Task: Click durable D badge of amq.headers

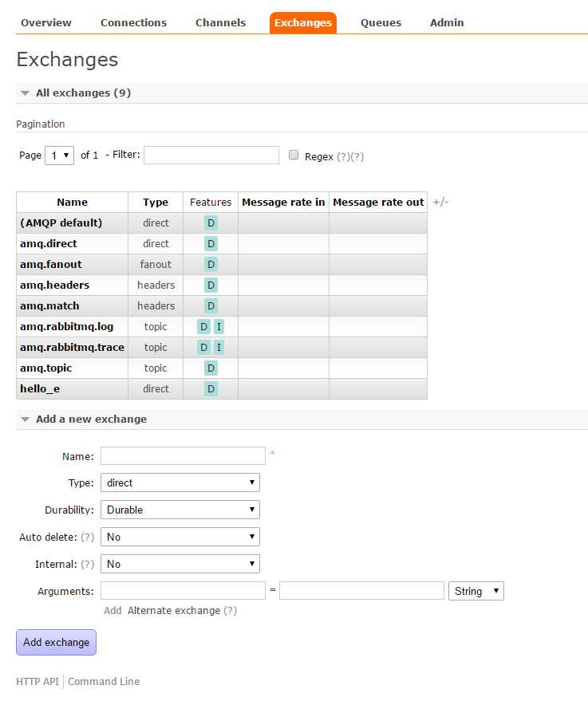Action: click(x=211, y=286)
